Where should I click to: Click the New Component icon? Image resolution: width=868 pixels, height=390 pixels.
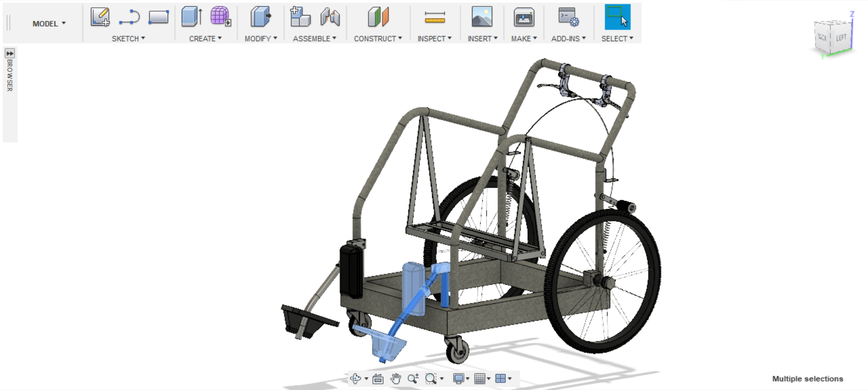click(x=300, y=17)
